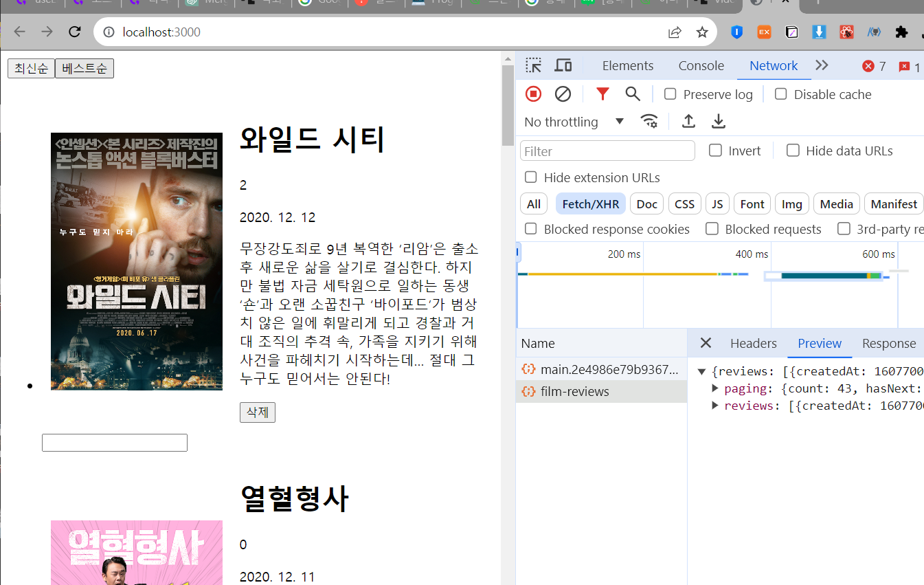Switch to the Elements tab

pos(627,66)
